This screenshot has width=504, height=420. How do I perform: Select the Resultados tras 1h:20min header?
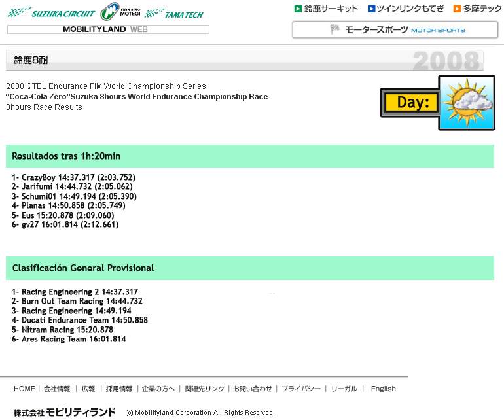click(250, 156)
